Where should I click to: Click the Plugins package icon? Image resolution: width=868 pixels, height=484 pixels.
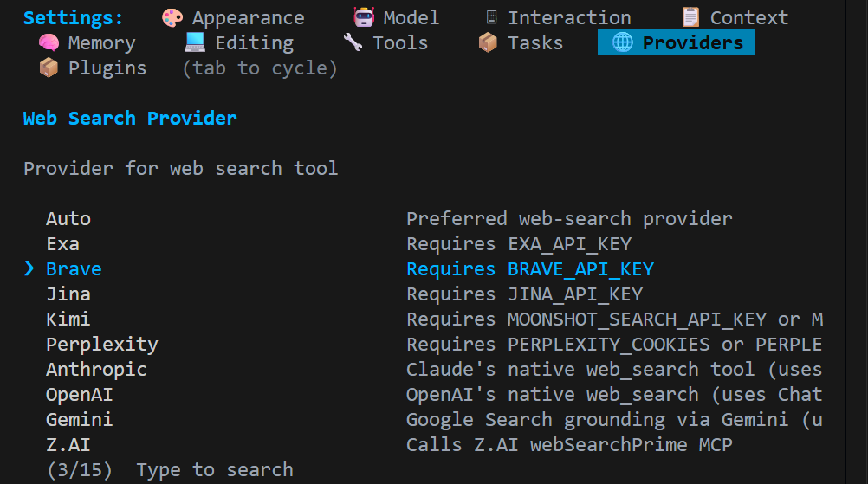(x=49, y=68)
